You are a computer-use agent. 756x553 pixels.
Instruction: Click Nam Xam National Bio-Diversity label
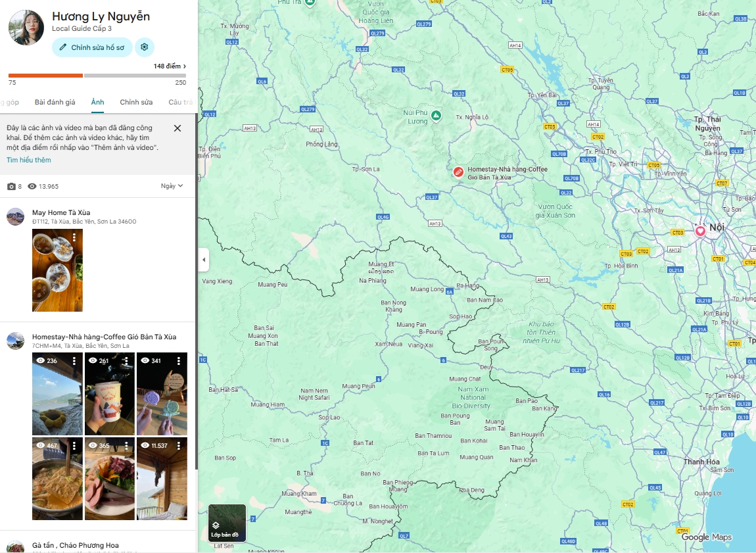(473, 398)
